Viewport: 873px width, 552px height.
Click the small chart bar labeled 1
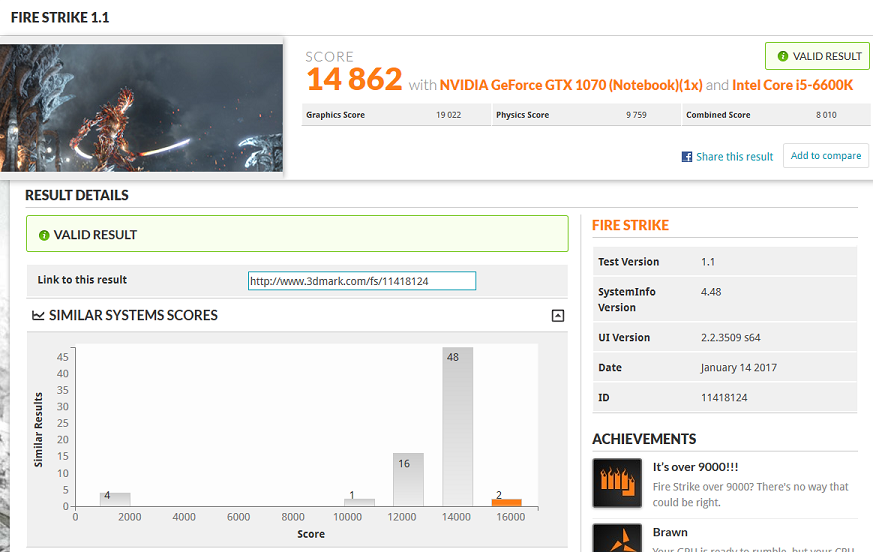click(359, 502)
